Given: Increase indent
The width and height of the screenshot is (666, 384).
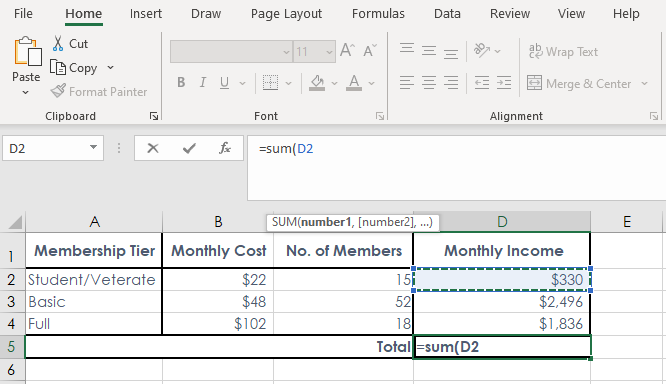Looking at the screenshot, I should pos(504,83).
